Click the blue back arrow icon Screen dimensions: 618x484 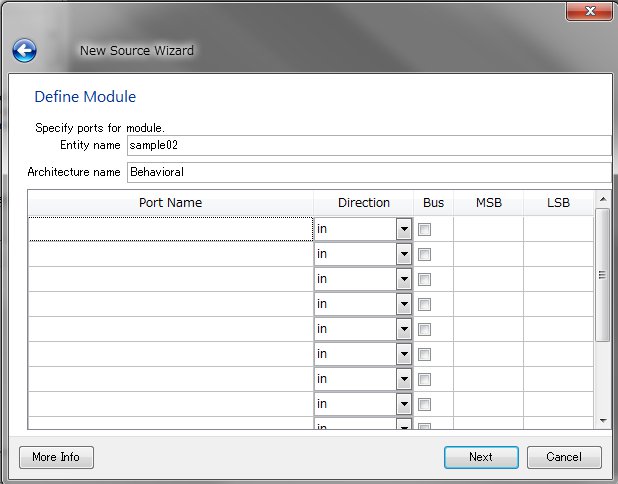[25, 50]
